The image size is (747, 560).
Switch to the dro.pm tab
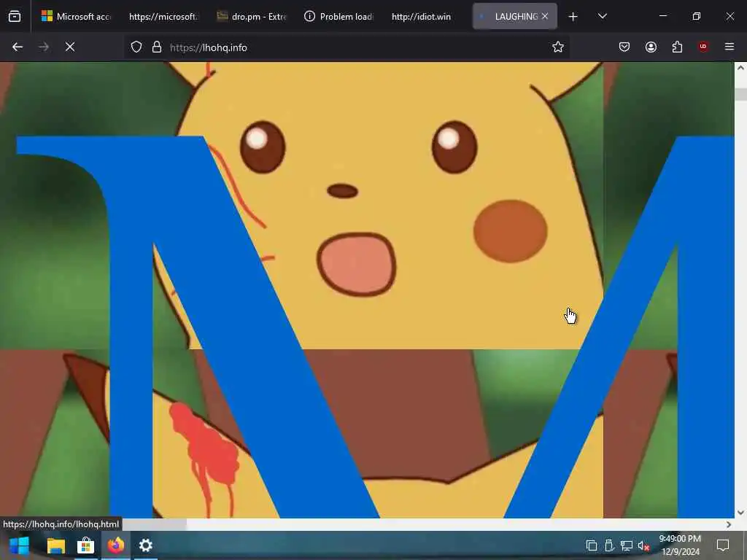251,16
